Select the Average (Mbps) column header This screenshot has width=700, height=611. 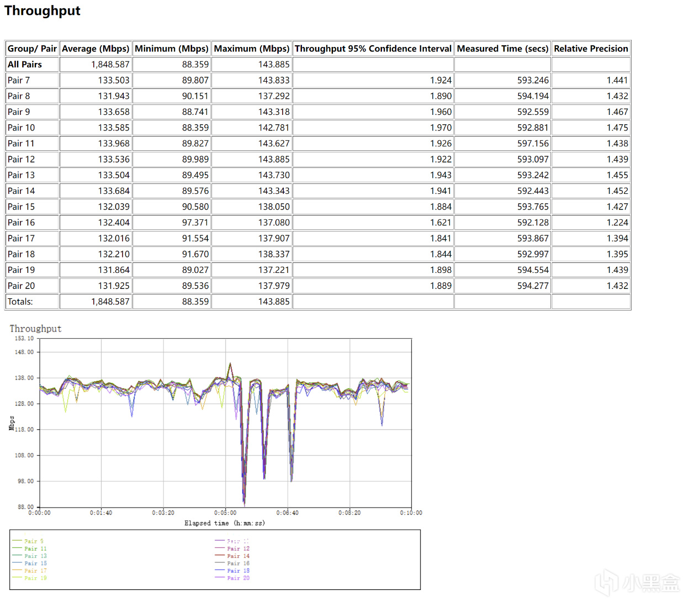[x=96, y=49]
